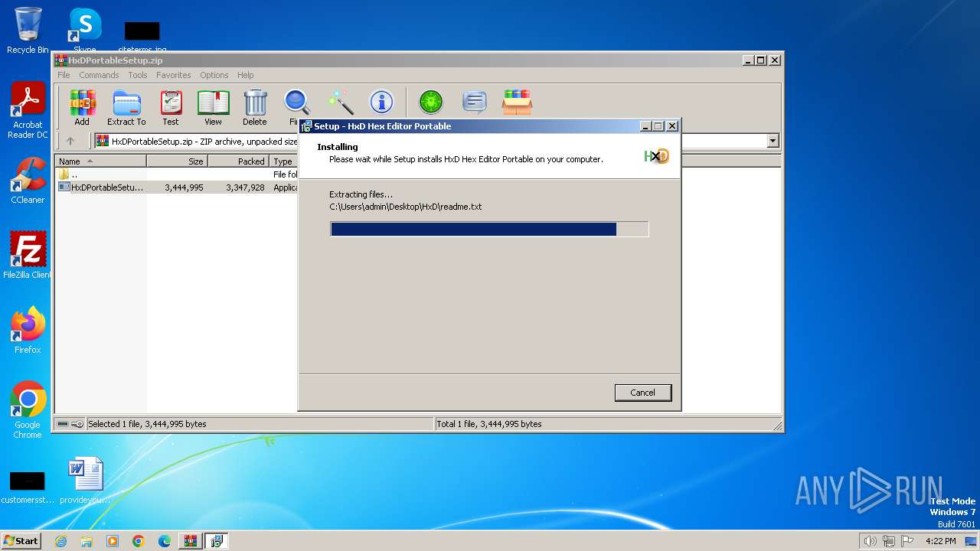Click the SFX archive boxes icon
The height and width of the screenshot is (551, 980).
click(x=517, y=102)
